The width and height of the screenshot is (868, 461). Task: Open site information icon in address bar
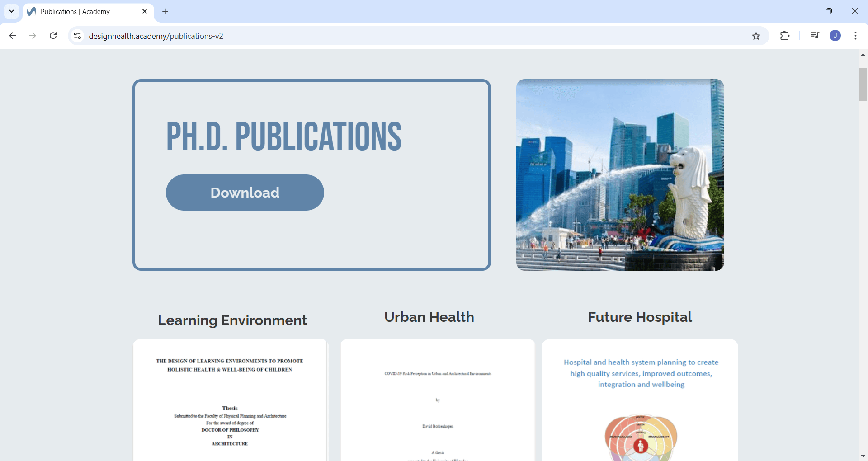(78, 36)
